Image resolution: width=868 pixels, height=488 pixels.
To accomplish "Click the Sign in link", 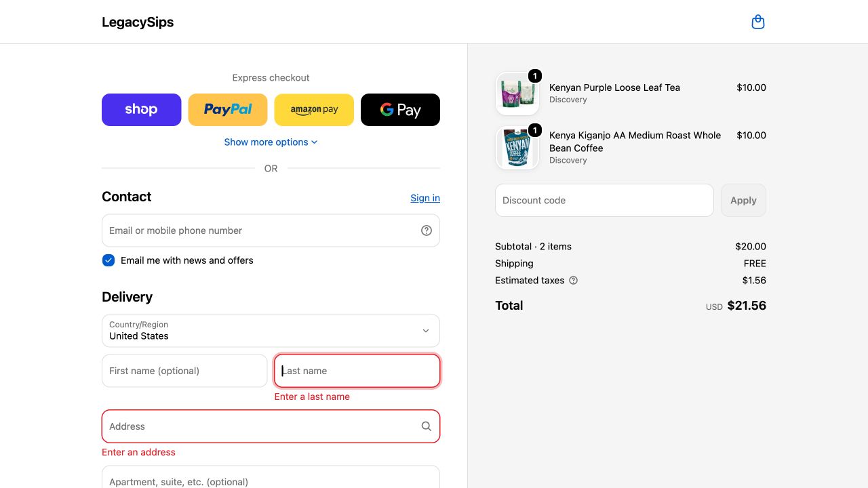I will pyautogui.click(x=425, y=198).
